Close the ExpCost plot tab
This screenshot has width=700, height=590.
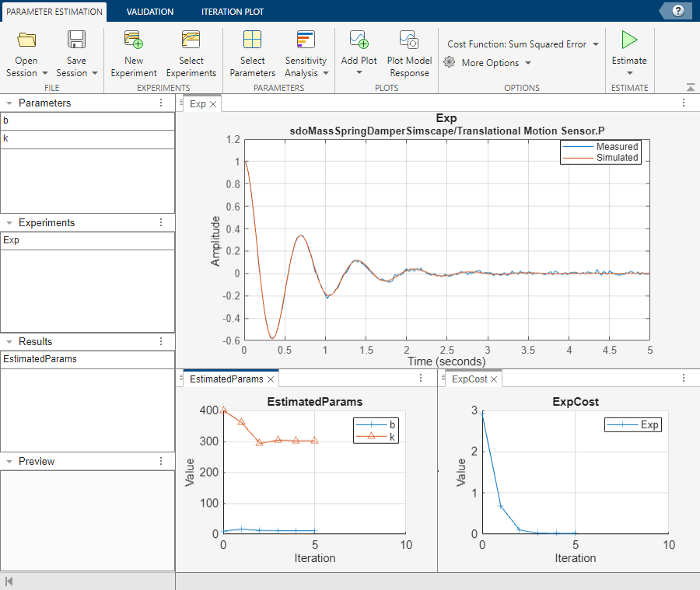click(x=495, y=379)
